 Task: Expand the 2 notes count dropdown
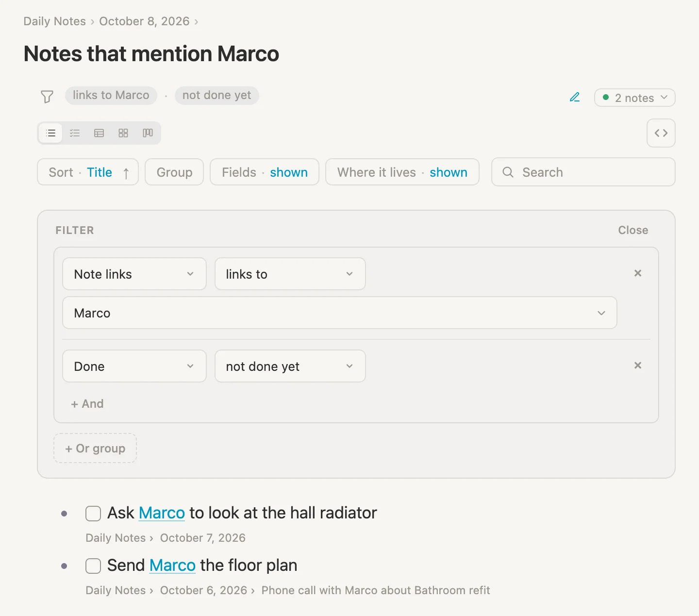pyautogui.click(x=635, y=98)
